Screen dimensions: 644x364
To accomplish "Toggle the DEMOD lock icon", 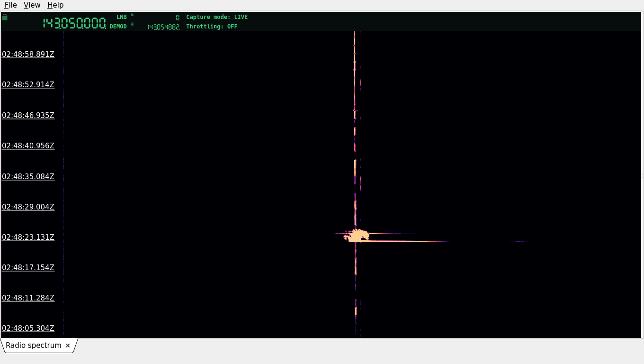I will pos(132,24).
